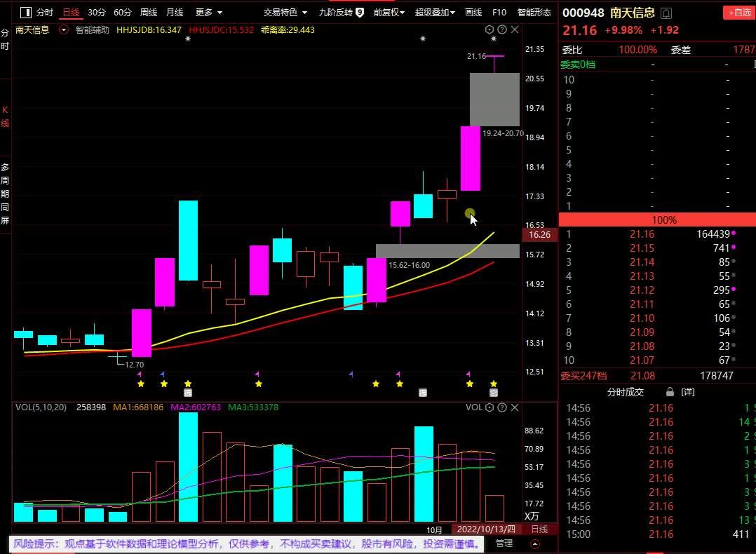Open the 前复权 adjustment dropdown
This screenshot has width=756, height=554.
click(389, 13)
